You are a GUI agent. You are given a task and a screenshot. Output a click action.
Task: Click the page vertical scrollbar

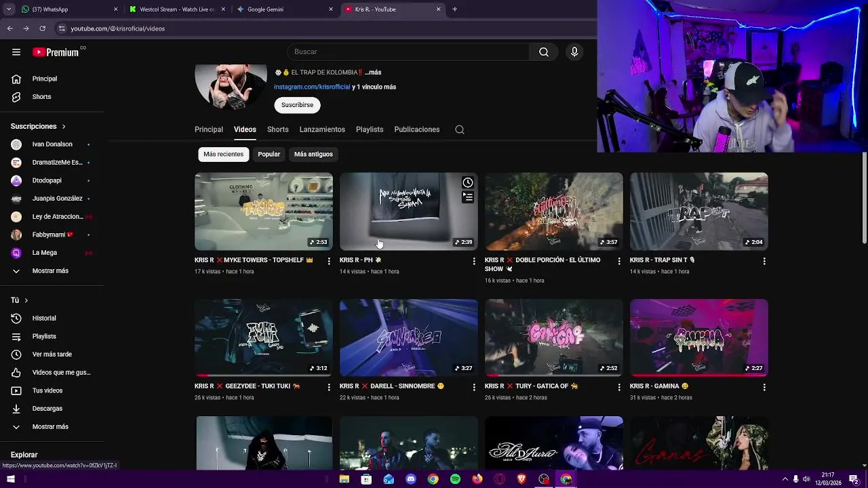[x=864, y=198]
